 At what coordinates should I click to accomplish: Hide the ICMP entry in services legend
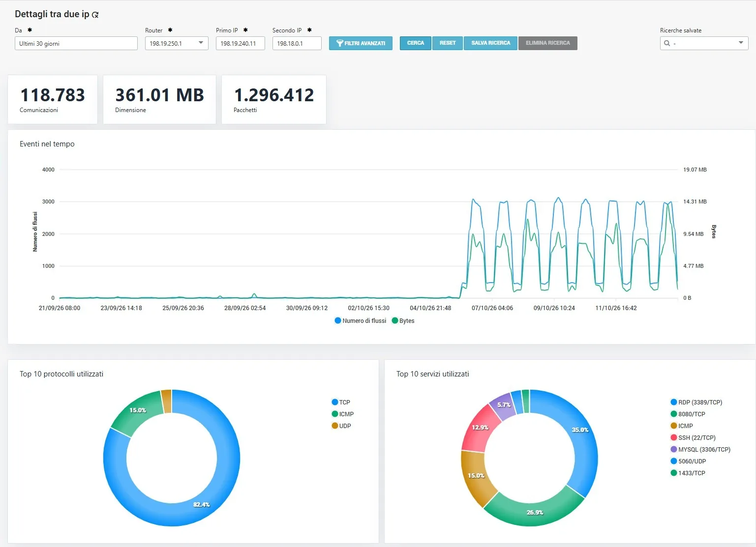682,426
